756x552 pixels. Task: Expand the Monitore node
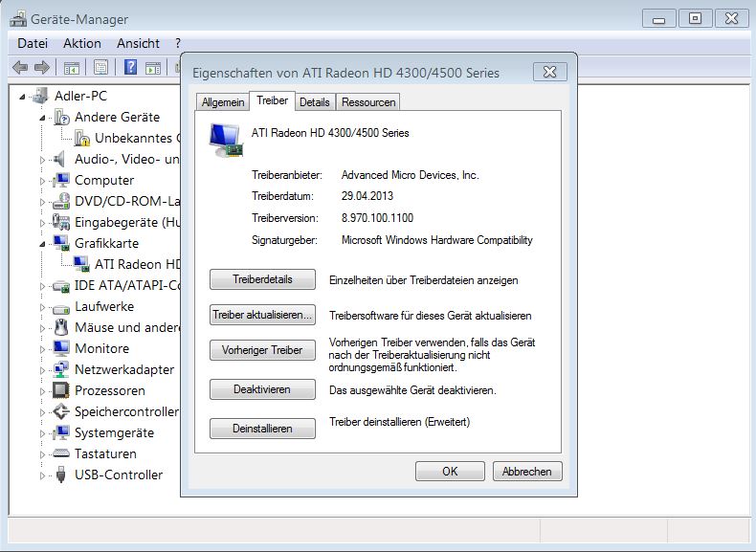(x=42, y=349)
